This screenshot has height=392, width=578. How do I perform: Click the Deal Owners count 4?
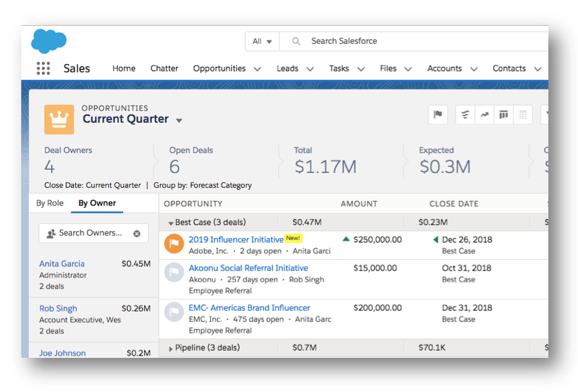50,167
